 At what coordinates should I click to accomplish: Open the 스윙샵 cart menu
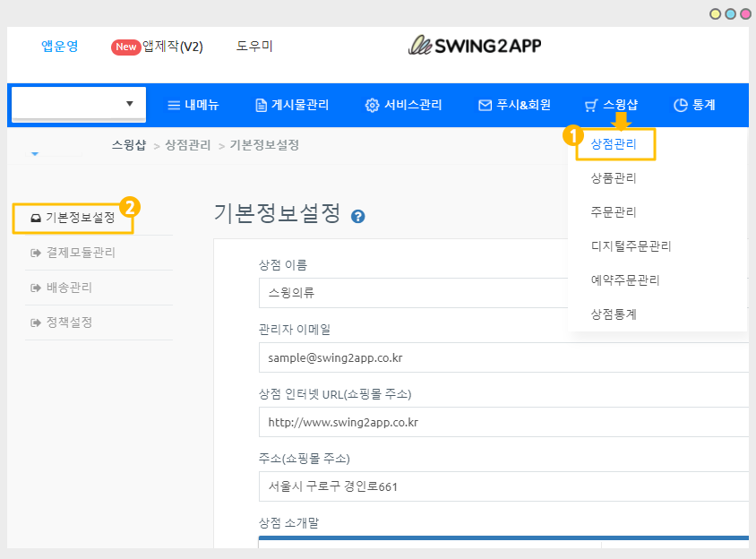pyautogui.click(x=611, y=105)
